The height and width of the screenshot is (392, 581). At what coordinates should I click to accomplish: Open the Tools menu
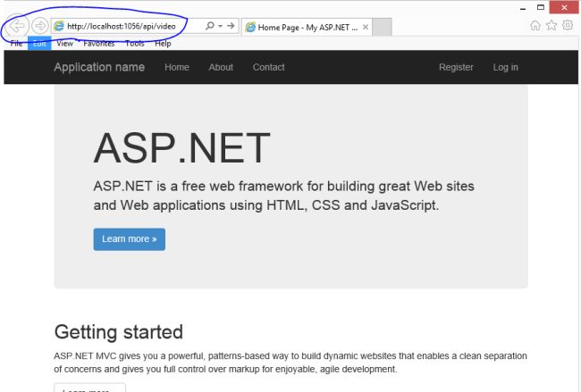[x=134, y=44]
